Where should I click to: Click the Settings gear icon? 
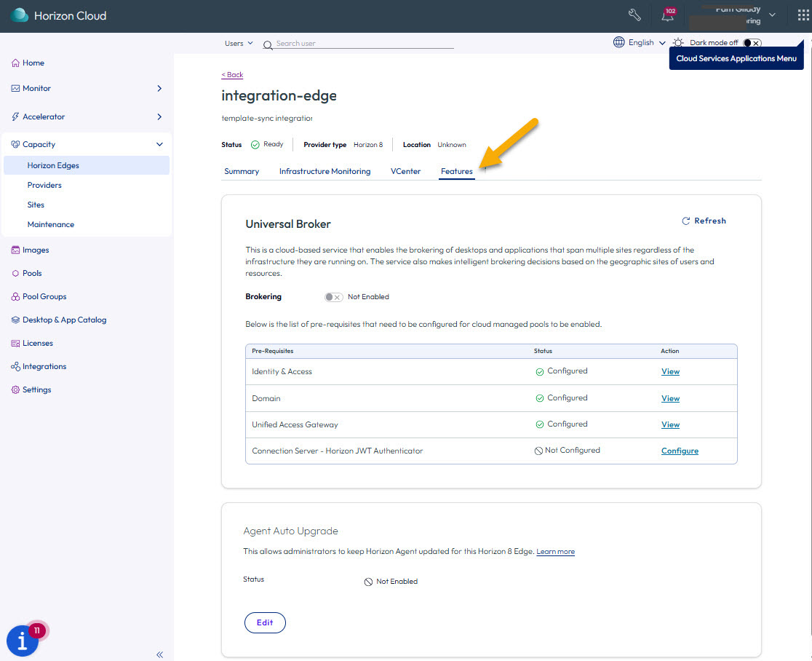[x=15, y=390]
